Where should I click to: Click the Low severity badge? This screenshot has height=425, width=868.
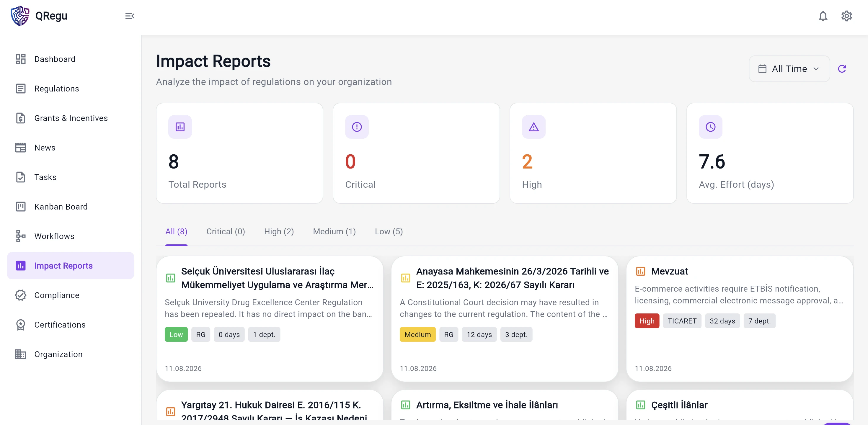[176, 334]
